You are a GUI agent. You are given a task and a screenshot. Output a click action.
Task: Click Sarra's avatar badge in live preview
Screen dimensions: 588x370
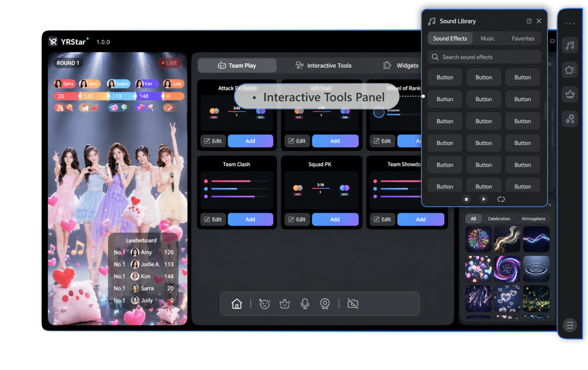(x=64, y=84)
